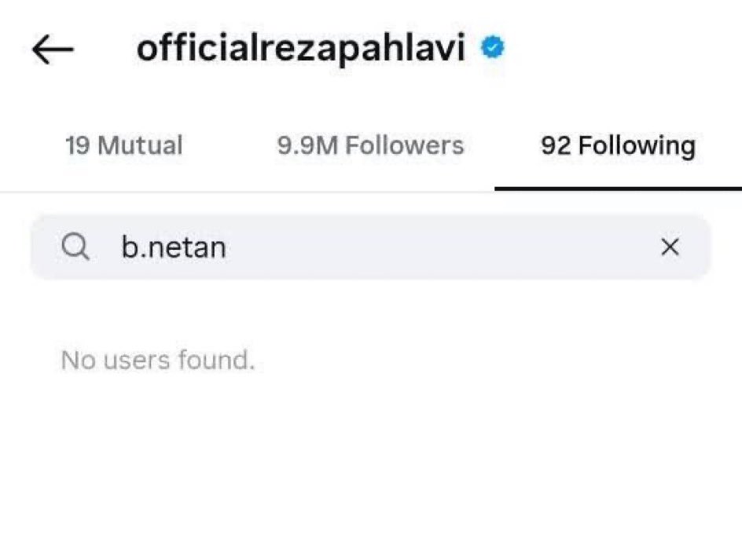Screen dimensions: 742x560
Task: Focus the search field containing b.netan
Action: pyautogui.click(x=370, y=247)
